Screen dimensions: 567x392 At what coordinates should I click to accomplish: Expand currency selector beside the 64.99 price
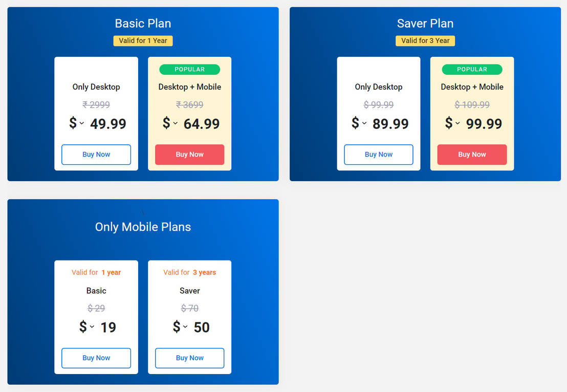(176, 123)
